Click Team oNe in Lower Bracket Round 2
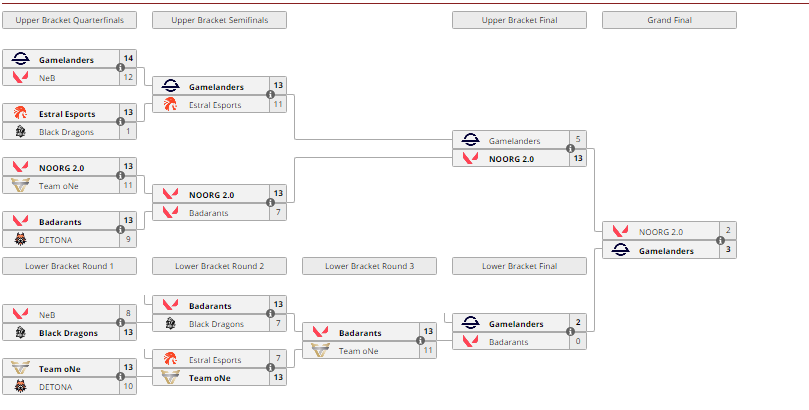The image size is (809, 410). pos(210,378)
